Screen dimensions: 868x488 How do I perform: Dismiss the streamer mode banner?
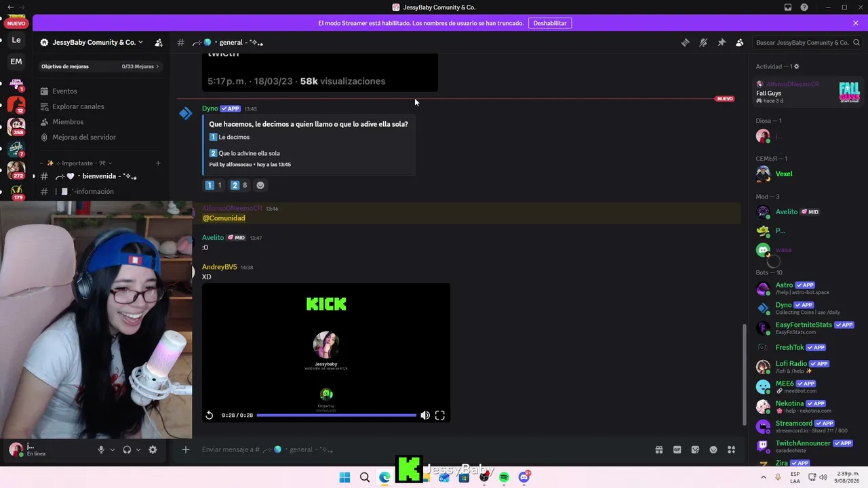tap(856, 23)
